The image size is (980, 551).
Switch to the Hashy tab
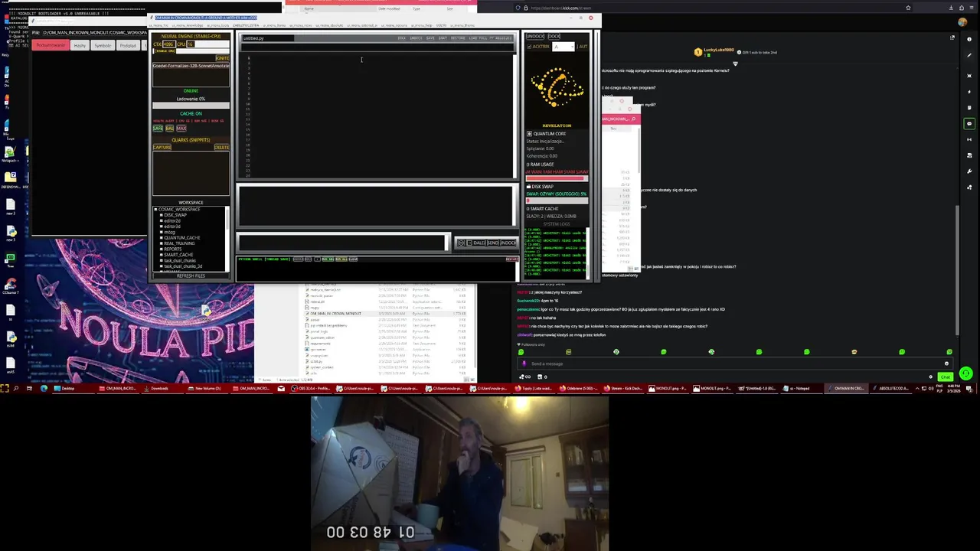pyautogui.click(x=80, y=44)
